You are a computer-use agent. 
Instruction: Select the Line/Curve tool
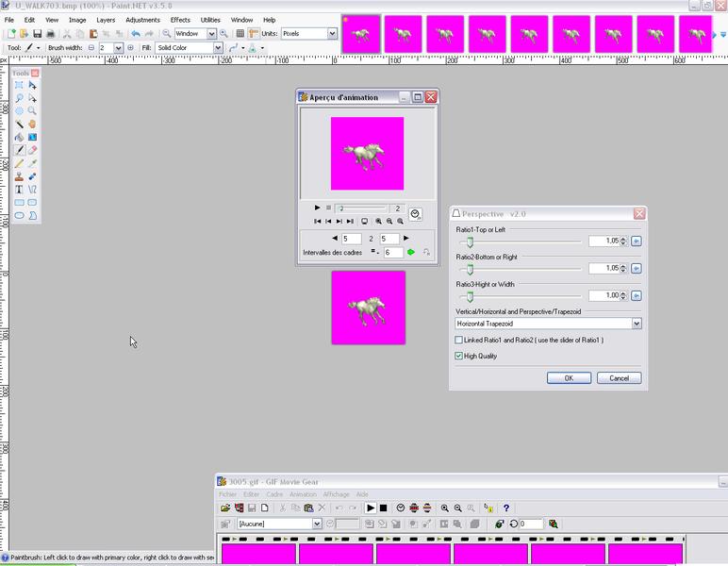[x=32, y=190]
